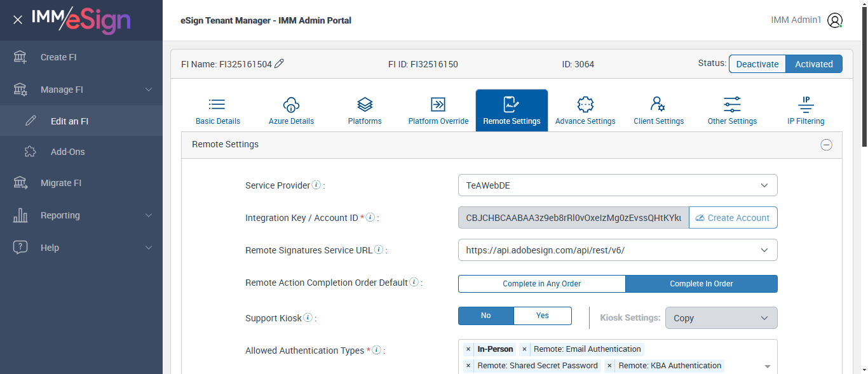868x374 pixels.
Task: Click the IMM Admin1 user profile icon
Action: click(x=835, y=20)
